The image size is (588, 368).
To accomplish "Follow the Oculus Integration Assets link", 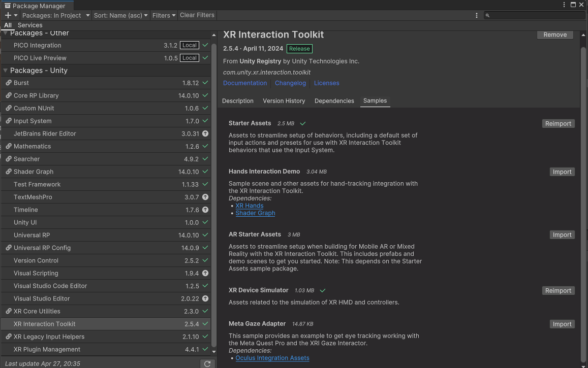I will (x=272, y=358).
